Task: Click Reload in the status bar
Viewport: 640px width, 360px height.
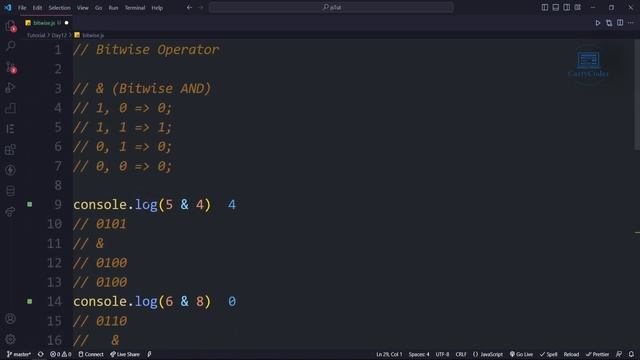Action: [571, 354]
